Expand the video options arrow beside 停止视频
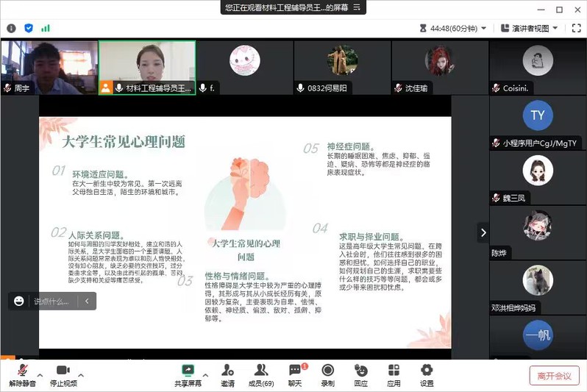Image resolution: width=587 pixels, height=392 pixels. pos(81,375)
